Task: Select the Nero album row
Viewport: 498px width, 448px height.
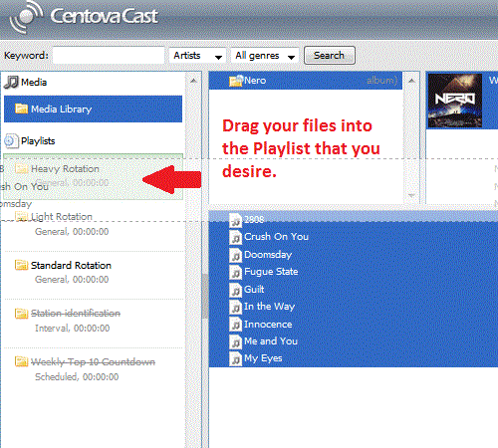Action: (x=306, y=81)
